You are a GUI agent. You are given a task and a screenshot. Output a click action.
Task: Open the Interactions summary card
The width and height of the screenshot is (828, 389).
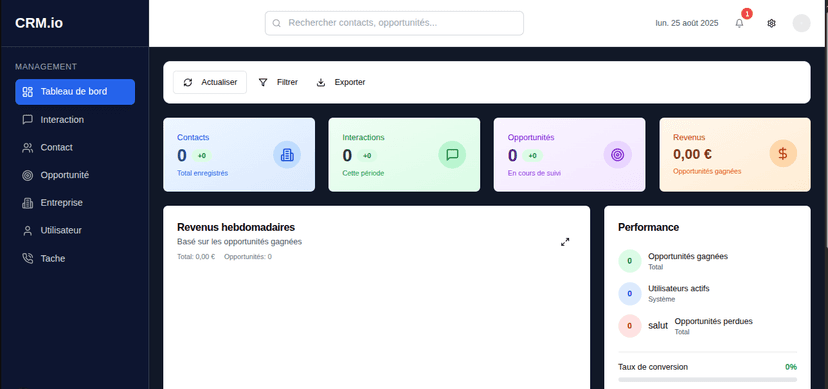click(404, 155)
